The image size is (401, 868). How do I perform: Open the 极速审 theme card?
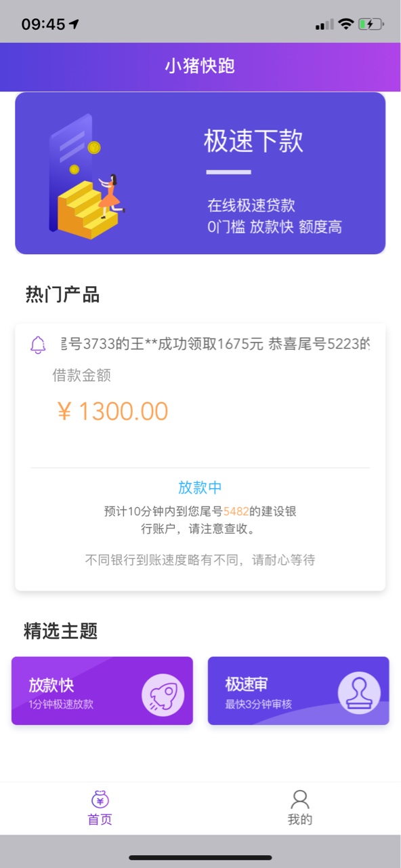click(x=299, y=690)
